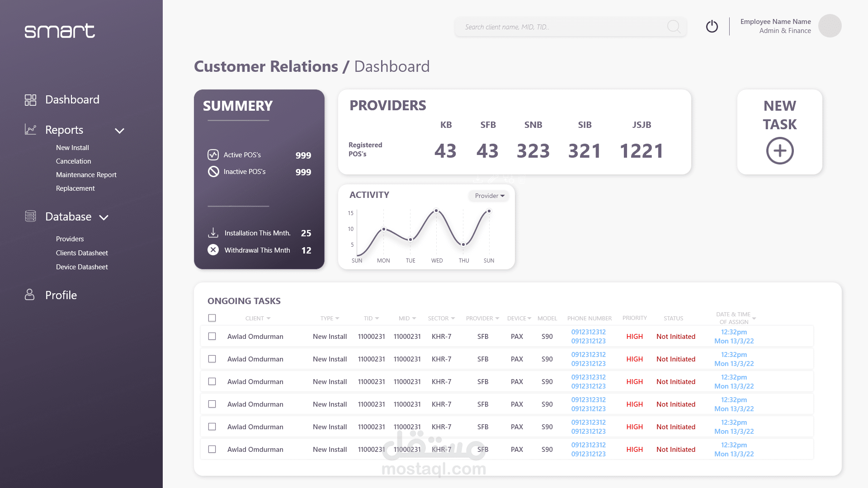Click the Reports chart icon
Screen dimensions: 868x488
pos(30,130)
